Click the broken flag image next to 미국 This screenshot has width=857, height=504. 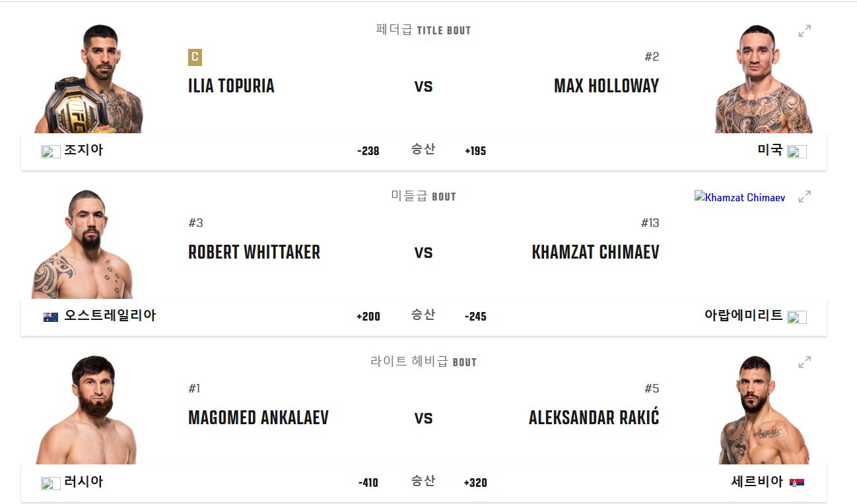click(x=798, y=151)
